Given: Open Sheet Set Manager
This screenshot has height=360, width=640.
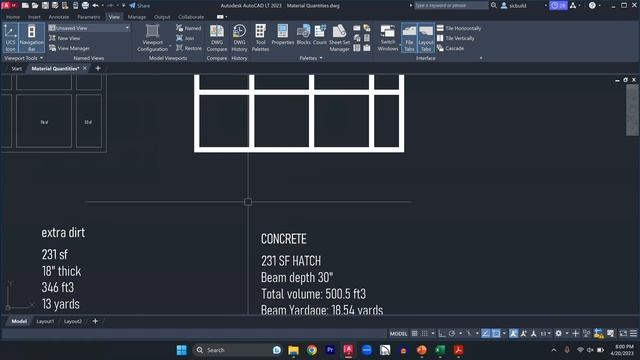Looking at the screenshot, I should point(339,38).
